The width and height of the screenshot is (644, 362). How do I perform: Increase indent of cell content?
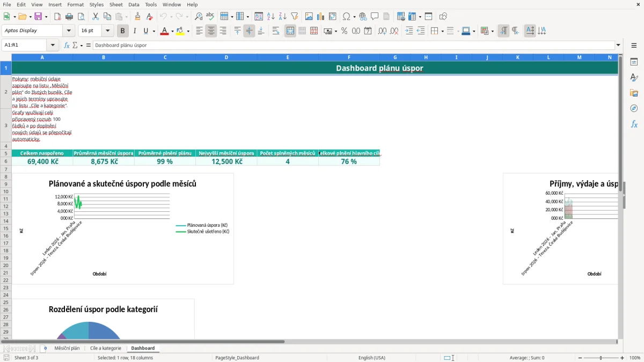(409, 31)
